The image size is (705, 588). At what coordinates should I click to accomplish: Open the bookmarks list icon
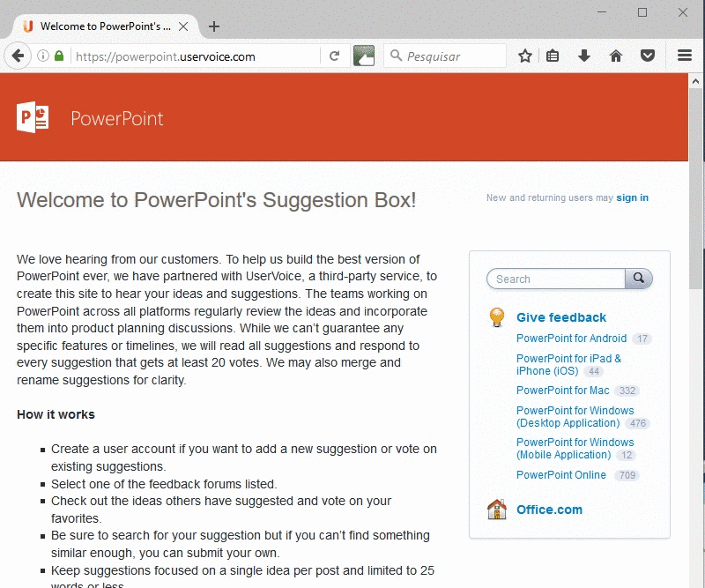click(x=553, y=56)
